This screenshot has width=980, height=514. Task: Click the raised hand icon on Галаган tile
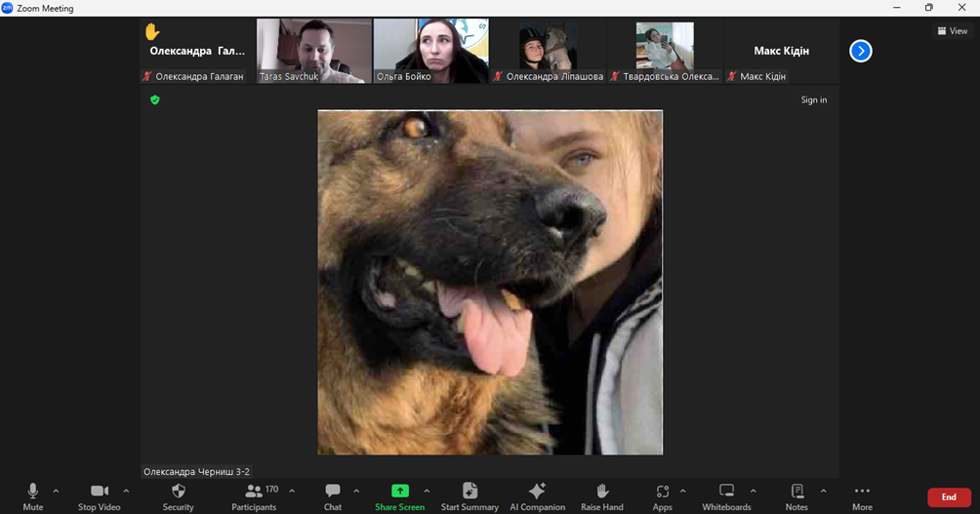152,31
